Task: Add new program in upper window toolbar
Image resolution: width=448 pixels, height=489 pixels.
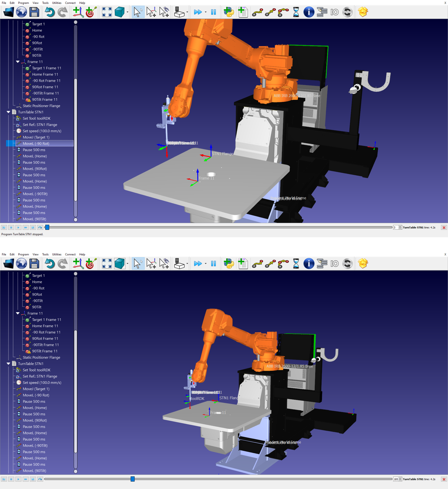Action: pos(243,12)
